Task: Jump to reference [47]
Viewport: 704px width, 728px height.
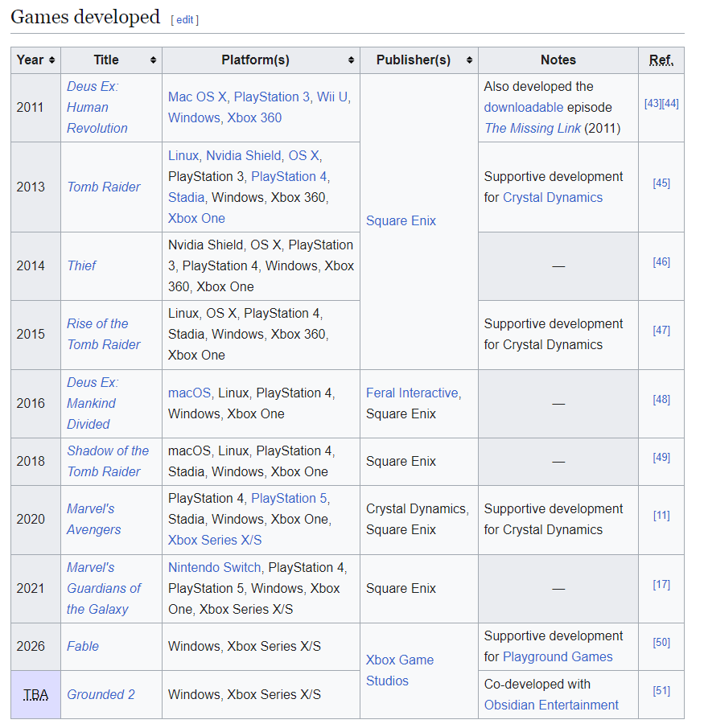Action: 661,331
